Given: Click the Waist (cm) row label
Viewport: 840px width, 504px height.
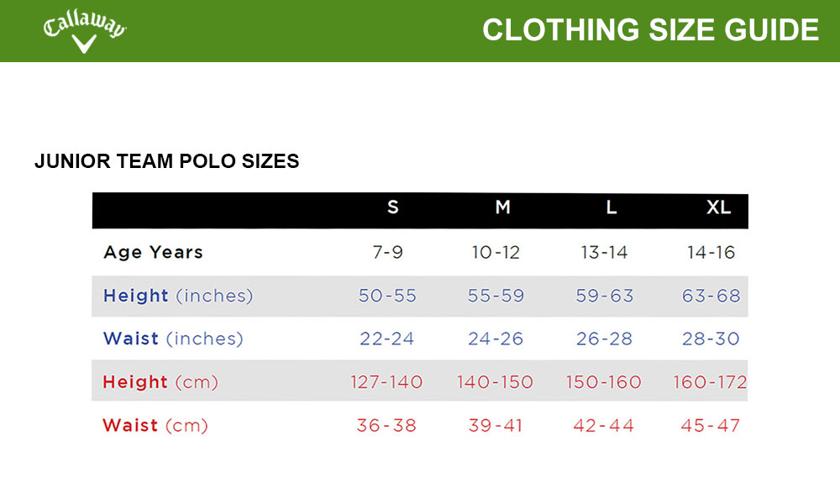Looking at the screenshot, I should coord(155,425).
